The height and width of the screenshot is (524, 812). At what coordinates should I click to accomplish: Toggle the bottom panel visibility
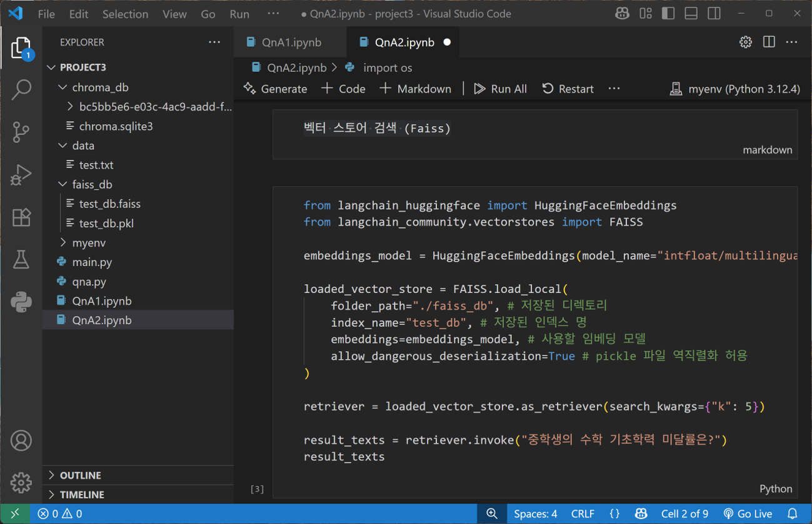[691, 14]
